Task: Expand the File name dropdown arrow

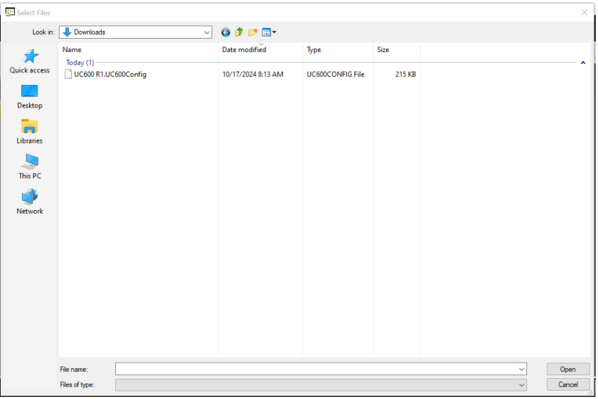Action: pyautogui.click(x=522, y=369)
